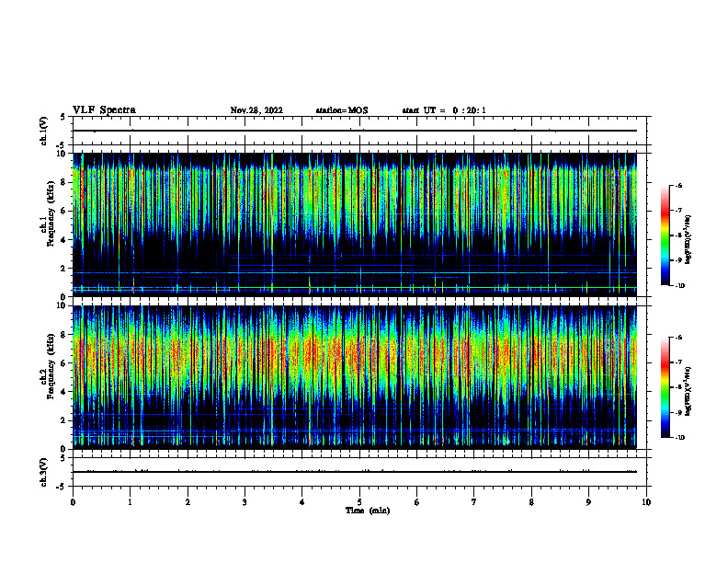Click time-axis tick label "7"
Screen dimensions: 728x563
[x=474, y=502]
